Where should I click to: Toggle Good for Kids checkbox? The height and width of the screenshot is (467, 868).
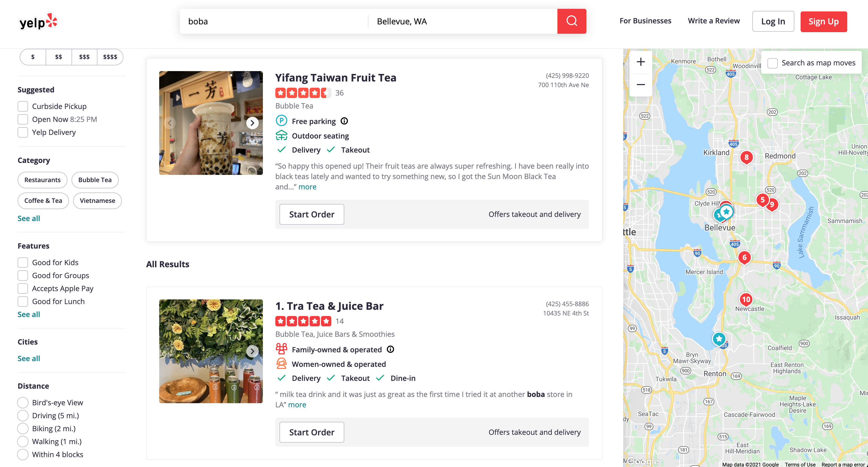[x=23, y=262]
